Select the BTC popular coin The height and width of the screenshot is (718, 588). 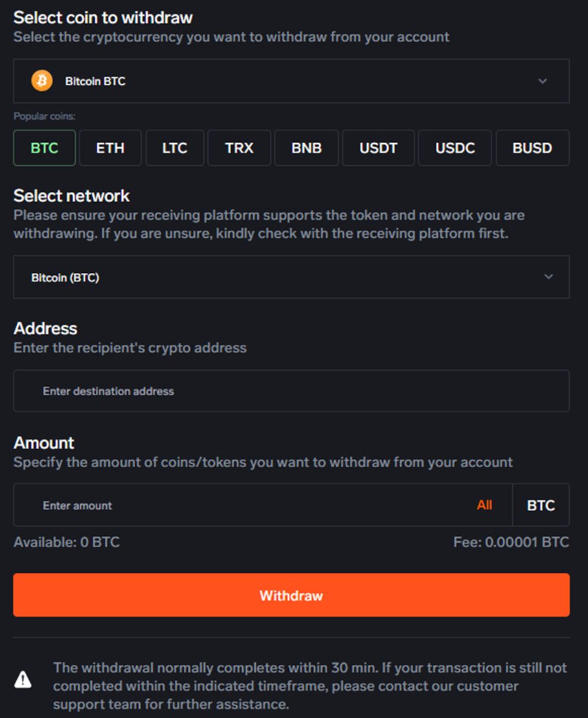[45, 148]
